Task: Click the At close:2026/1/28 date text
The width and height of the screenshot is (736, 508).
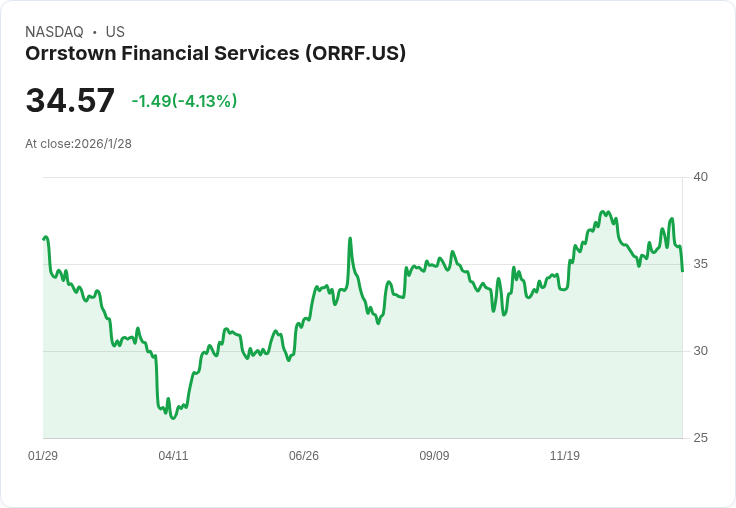Action: pos(78,144)
